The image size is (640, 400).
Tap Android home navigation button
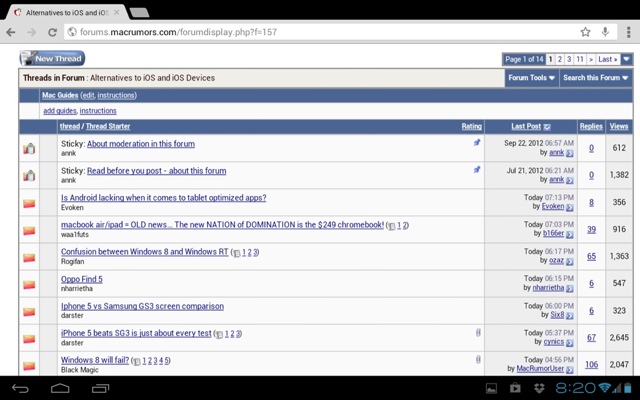tap(60, 388)
